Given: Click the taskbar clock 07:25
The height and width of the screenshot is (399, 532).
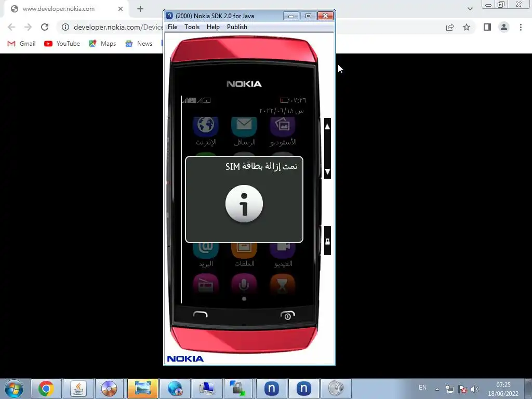Looking at the screenshot, I should (x=503, y=385).
